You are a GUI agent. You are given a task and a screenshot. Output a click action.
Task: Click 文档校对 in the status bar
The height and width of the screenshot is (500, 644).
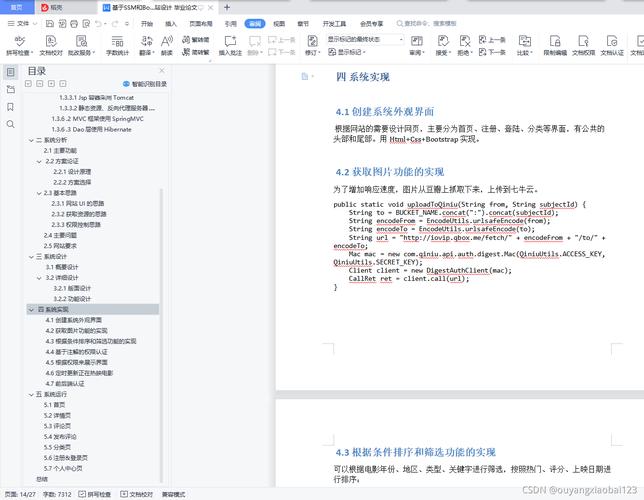136,495
